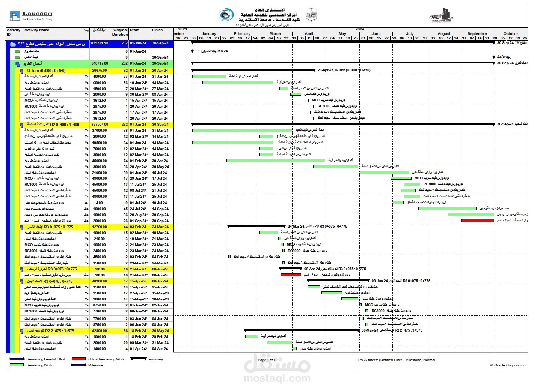The height and width of the screenshot is (392, 555).
Task: Click the green milestone icon of the 01-Jan-24 start row
Action: tap(17, 51)
